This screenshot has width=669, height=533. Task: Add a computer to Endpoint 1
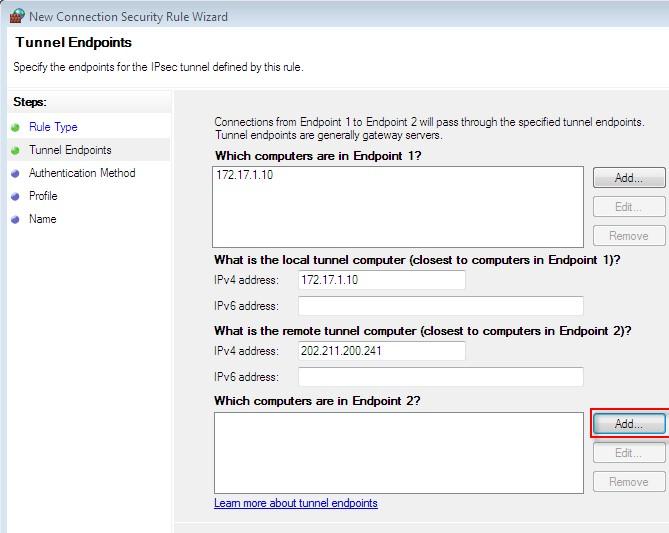628,178
